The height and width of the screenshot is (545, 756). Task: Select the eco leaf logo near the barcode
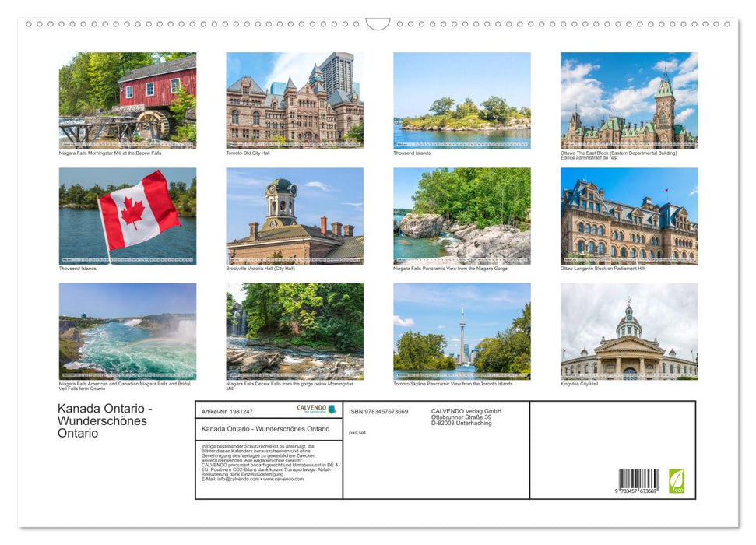[675, 482]
